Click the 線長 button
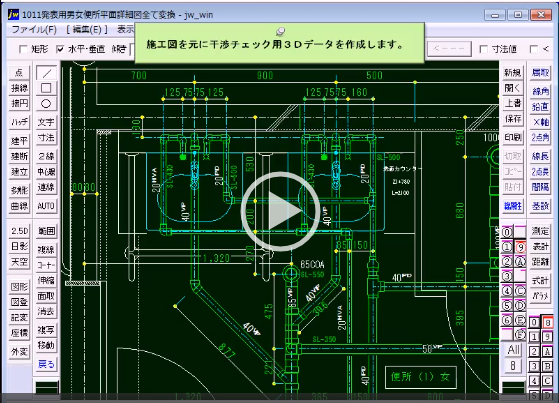Screen dimensions: 559x403 click(540, 156)
